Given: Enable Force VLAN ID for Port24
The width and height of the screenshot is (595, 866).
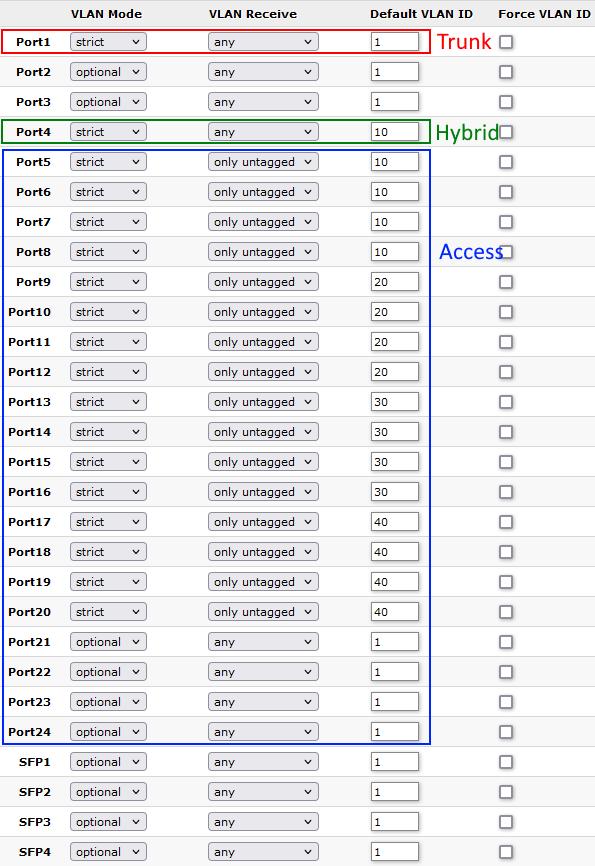Looking at the screenshot, I should (x=506, y=732).
